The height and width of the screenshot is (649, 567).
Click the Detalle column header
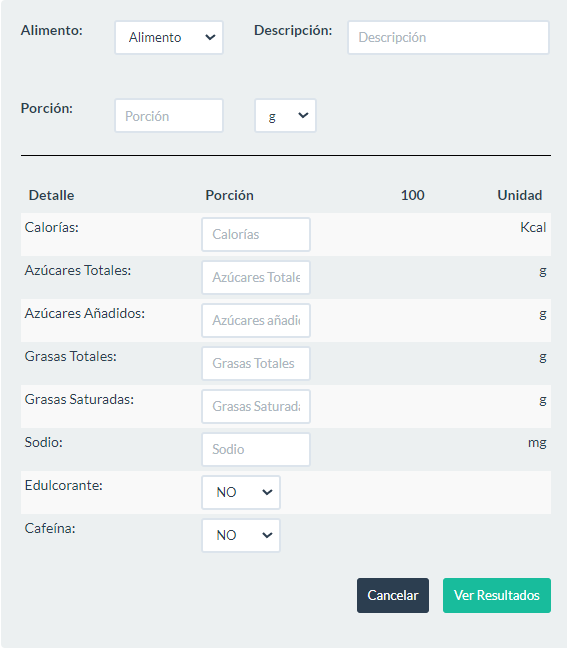coord(51,195)
